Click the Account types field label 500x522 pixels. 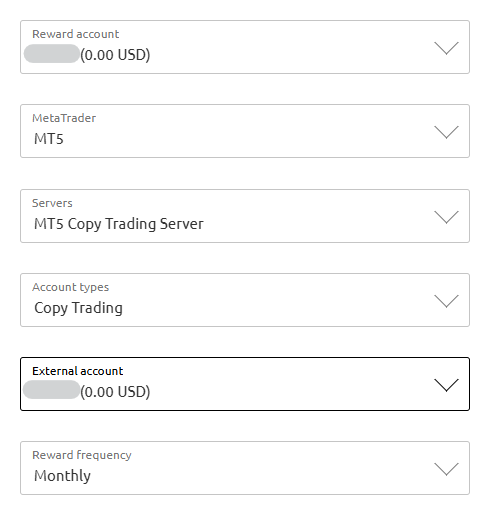point(70,287)
